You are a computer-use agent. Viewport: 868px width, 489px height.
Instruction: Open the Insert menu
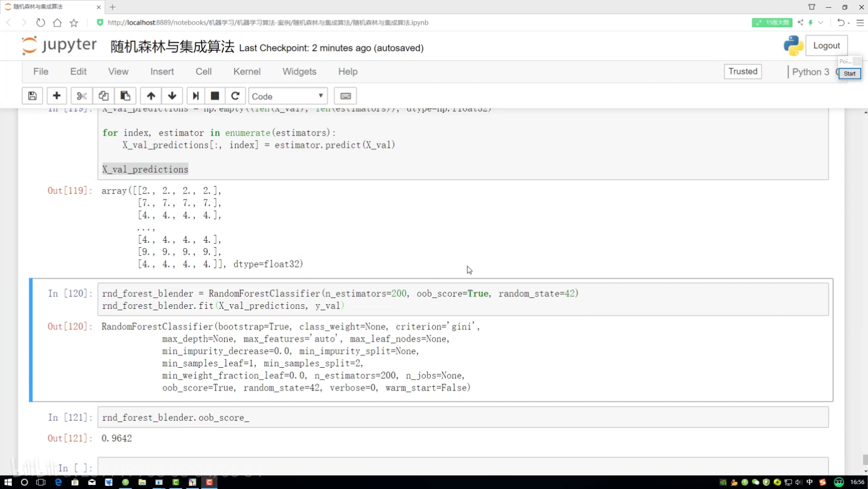162,72
